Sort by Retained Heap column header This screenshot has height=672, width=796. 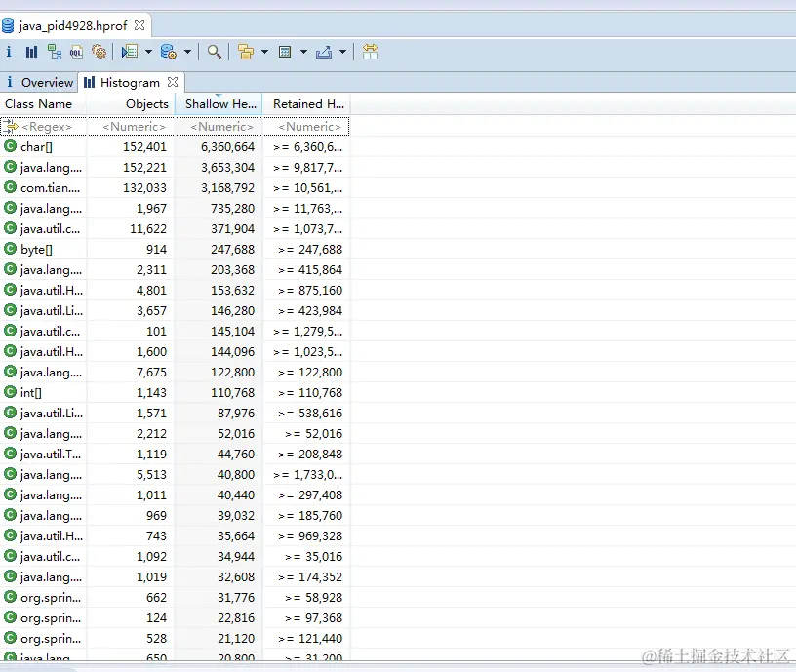pos(306,104)
